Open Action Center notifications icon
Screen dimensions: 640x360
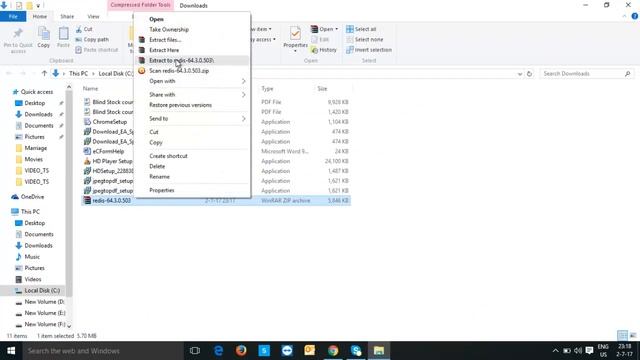tap(589, 351)
